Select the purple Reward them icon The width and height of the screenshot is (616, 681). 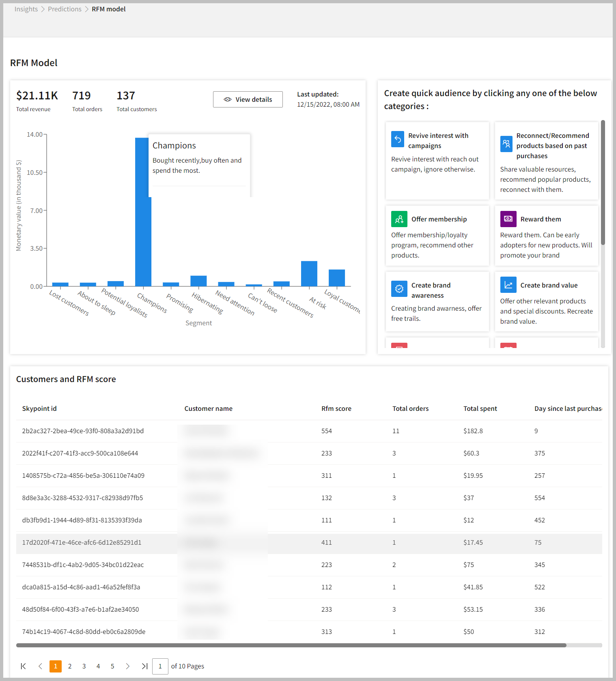click(508, 219)
